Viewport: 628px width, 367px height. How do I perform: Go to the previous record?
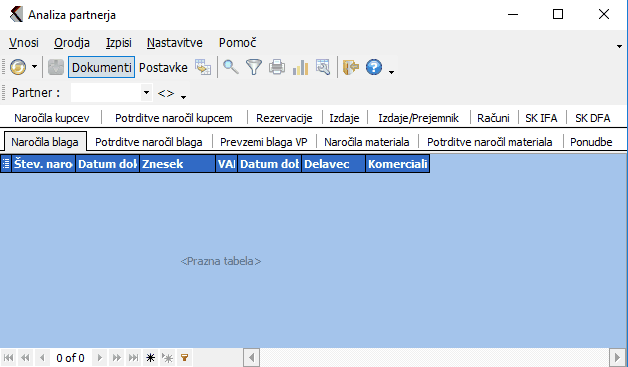pos(42,357)
